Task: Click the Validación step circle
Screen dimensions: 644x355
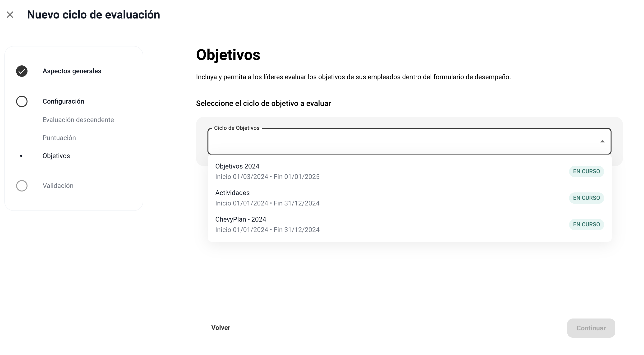Action: (22, 186)
